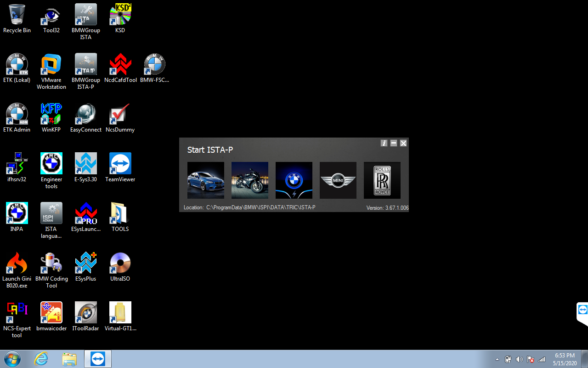The image size is (588, 368).
Task: Select the TOOLS folder on desktop
Action: click(120, 217)
